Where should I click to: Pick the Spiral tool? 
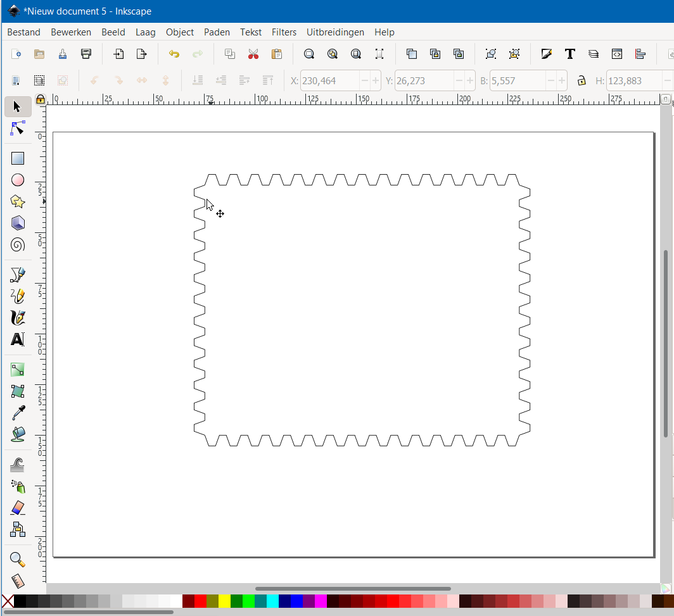(18, 244)
